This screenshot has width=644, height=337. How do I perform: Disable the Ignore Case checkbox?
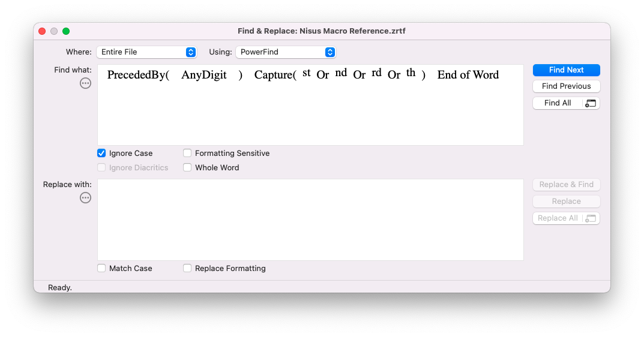[101, 154]
